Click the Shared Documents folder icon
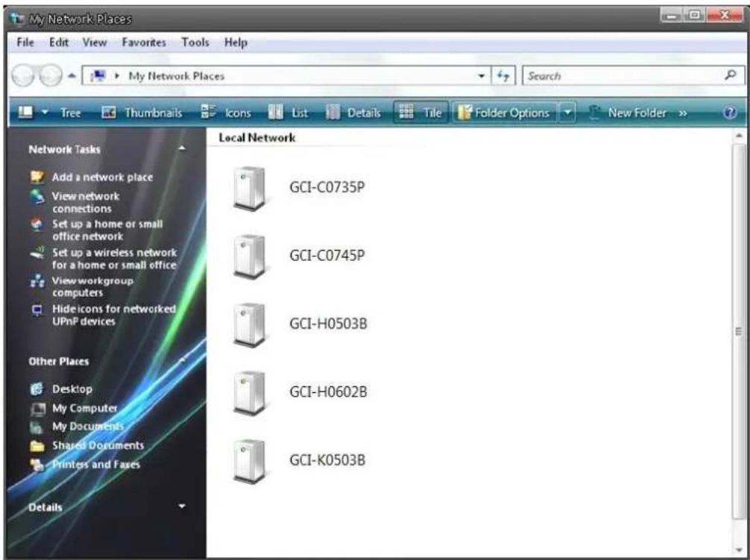 (37, 446)
